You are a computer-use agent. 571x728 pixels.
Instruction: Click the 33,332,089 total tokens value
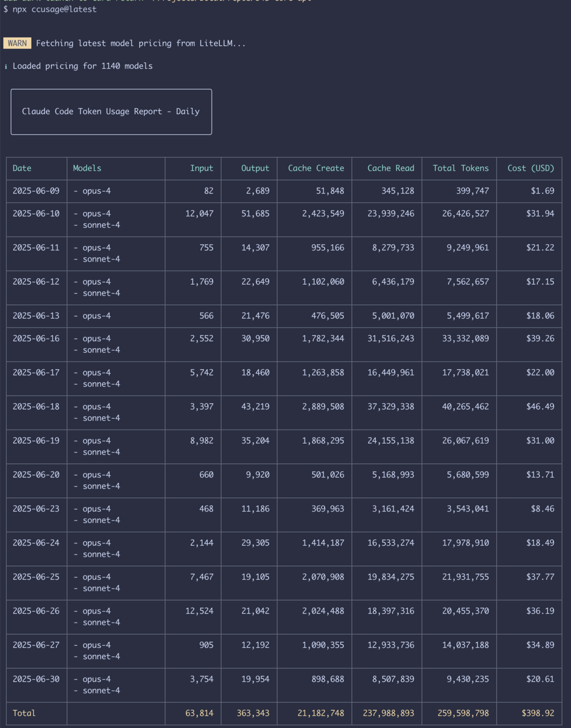tap(466, 338)
